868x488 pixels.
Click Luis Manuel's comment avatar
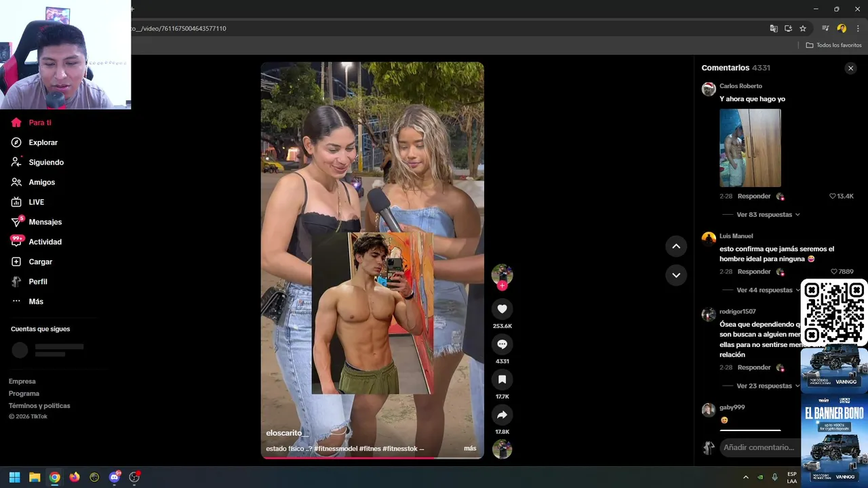point(709,239)
